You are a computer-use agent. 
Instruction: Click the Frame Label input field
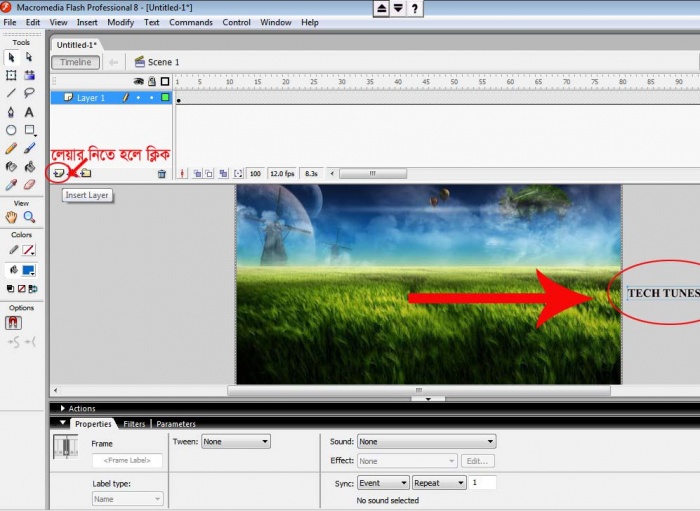[127, 461]
